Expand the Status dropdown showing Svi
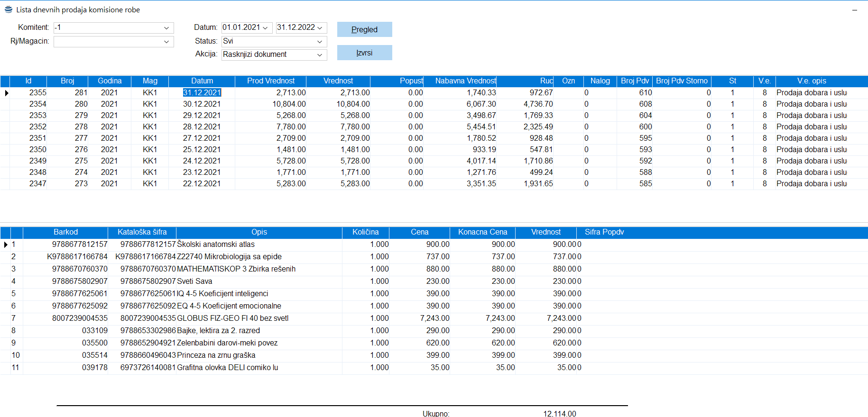Viewport: 868px width, 417px height. 320,42
